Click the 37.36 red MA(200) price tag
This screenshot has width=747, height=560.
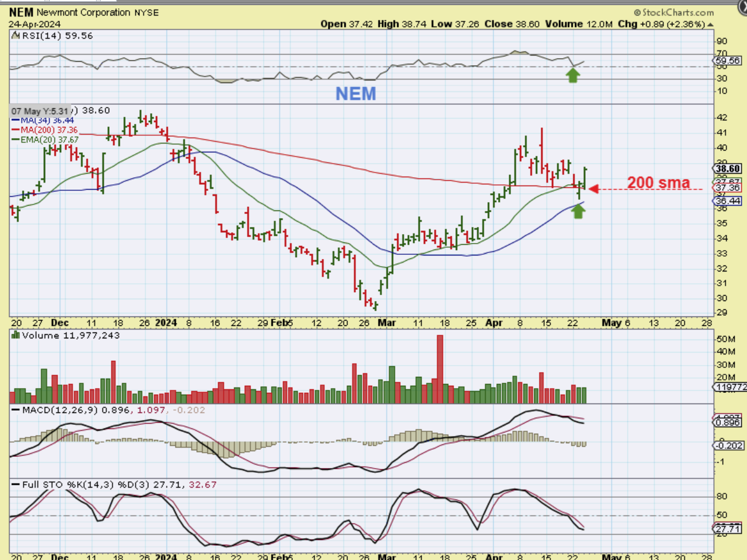click(x=728, y=188)
